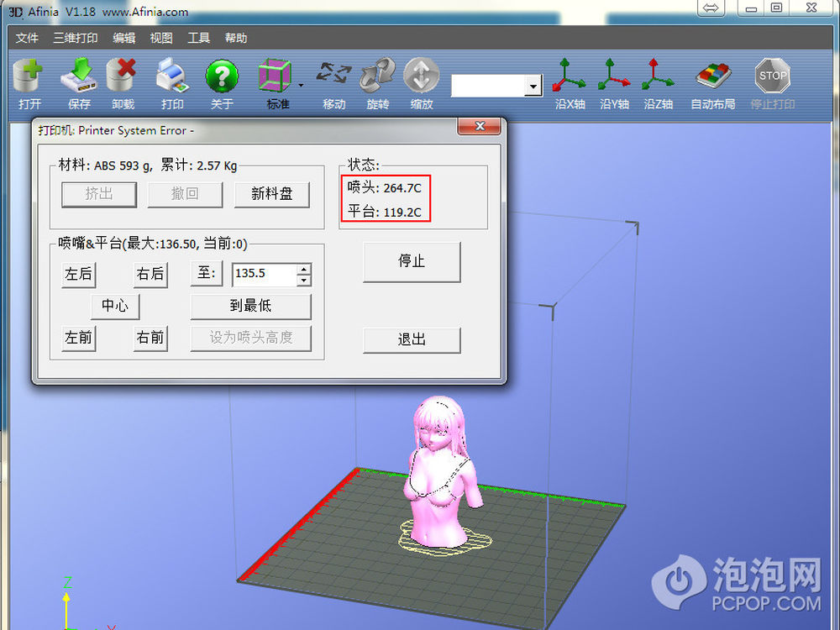Click the 右前 (Right front) button
The width and height of the screenshot is (840, 630).
pos(150,339)
